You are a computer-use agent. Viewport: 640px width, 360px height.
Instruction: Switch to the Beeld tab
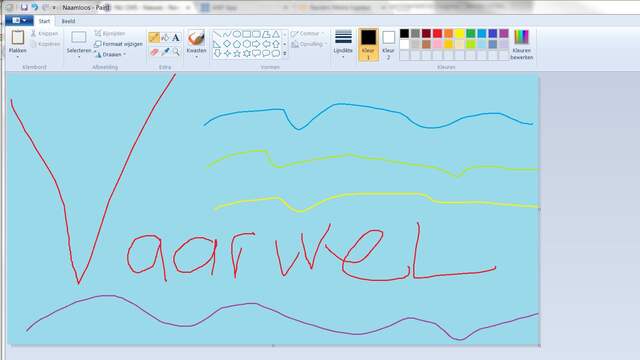[68, 21]
